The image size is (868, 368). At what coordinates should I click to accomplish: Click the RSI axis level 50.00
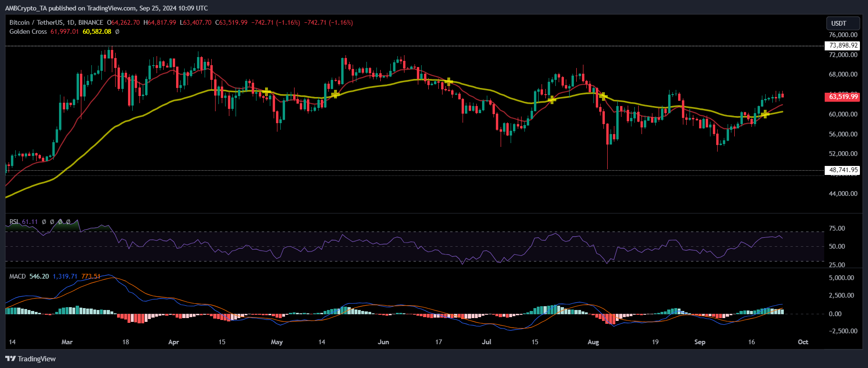pos(837,246)
